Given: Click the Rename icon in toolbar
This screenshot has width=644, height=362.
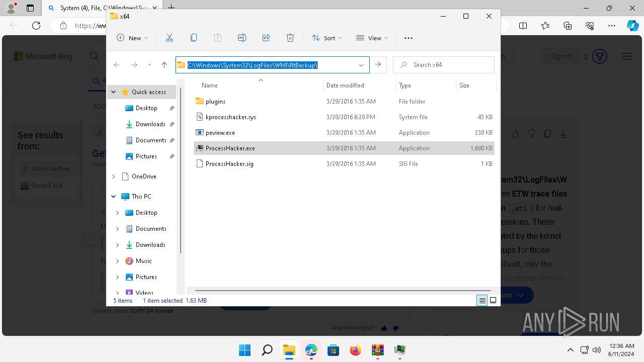Looking at the screenshot, I should point(242,38).
